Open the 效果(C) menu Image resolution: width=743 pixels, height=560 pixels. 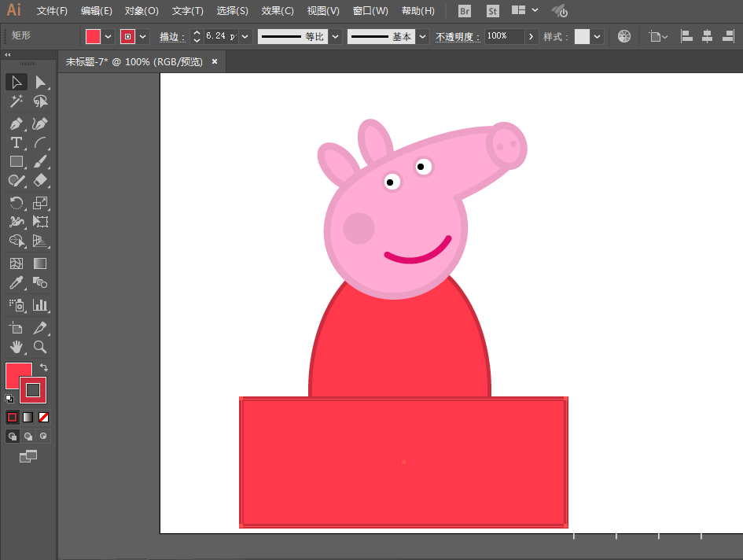point(278,11)
